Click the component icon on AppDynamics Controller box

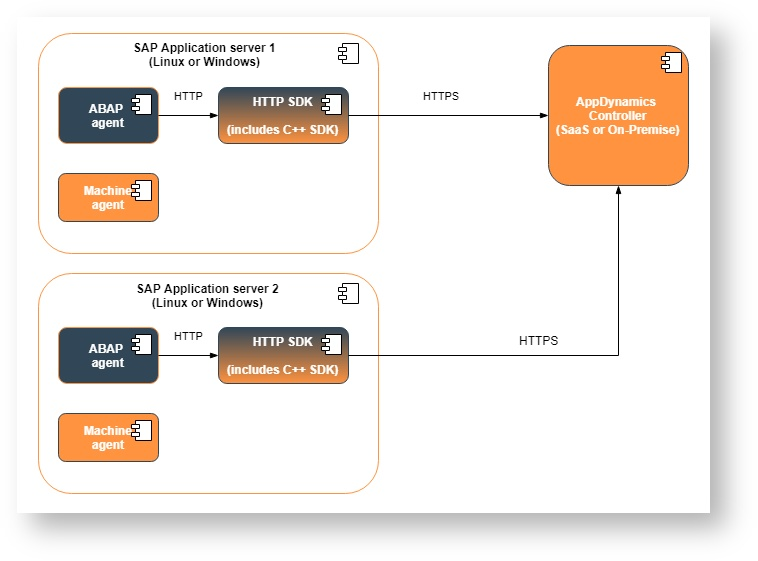[x=671, y=62]
